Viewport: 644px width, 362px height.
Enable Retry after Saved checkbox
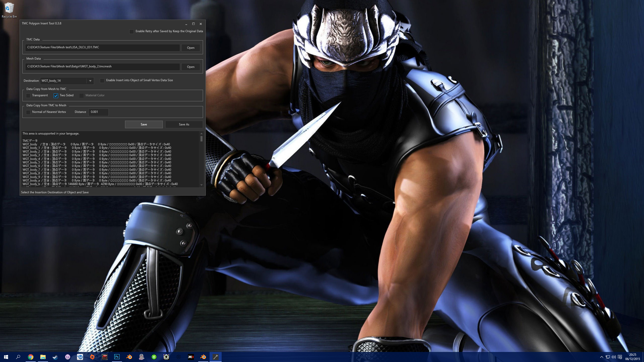(x=132, y=31)
